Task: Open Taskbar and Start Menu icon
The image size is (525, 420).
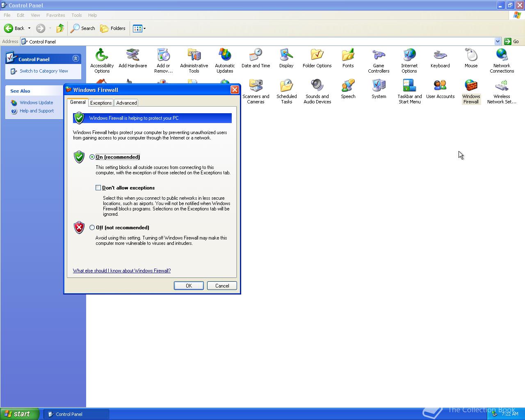Action: (409, 91)
